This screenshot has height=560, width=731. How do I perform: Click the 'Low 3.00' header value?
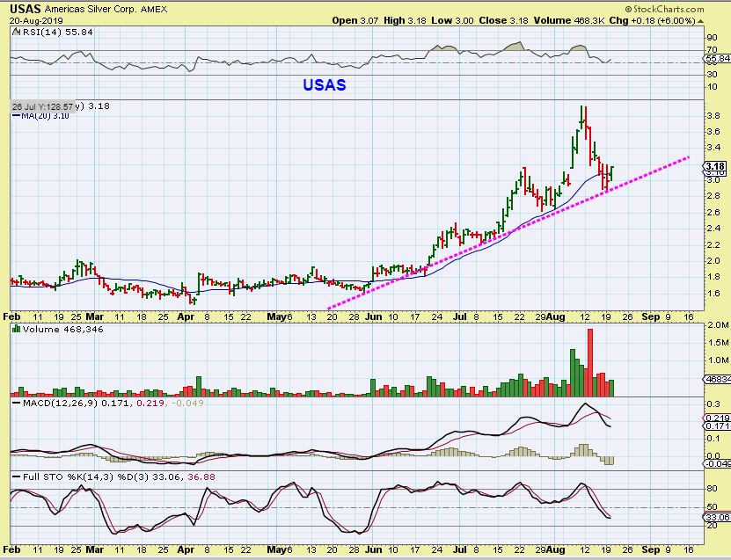pyautogui.click(x=452, y=20)
